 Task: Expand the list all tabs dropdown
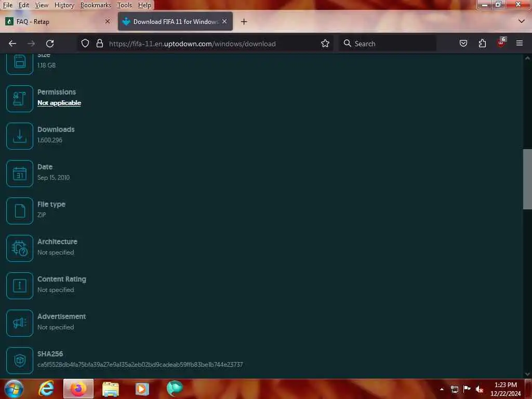coord(522,21)
